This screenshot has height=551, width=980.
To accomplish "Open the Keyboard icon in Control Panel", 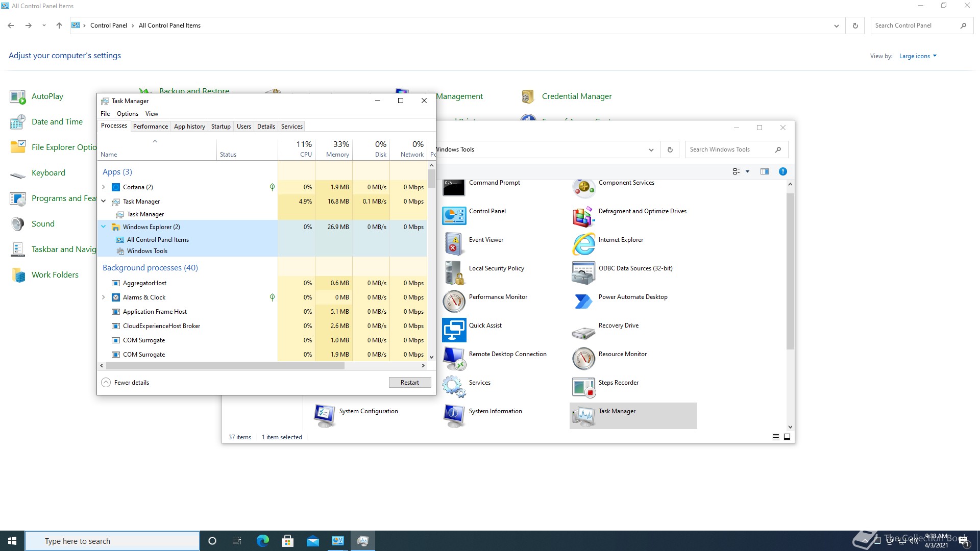I will (18, 174).
